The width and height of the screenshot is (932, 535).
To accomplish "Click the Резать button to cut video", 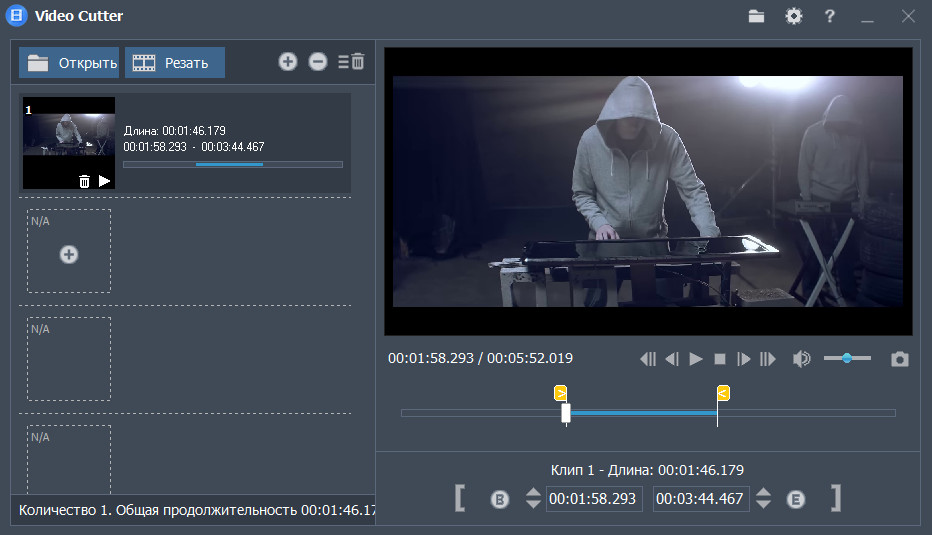I will (175, 63).
